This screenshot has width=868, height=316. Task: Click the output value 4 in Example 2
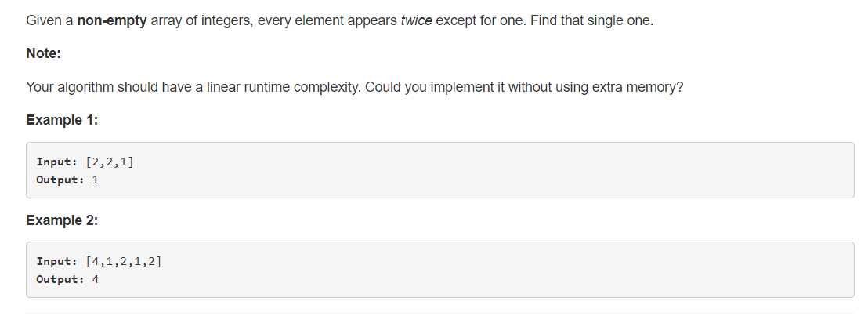(96, 279)
